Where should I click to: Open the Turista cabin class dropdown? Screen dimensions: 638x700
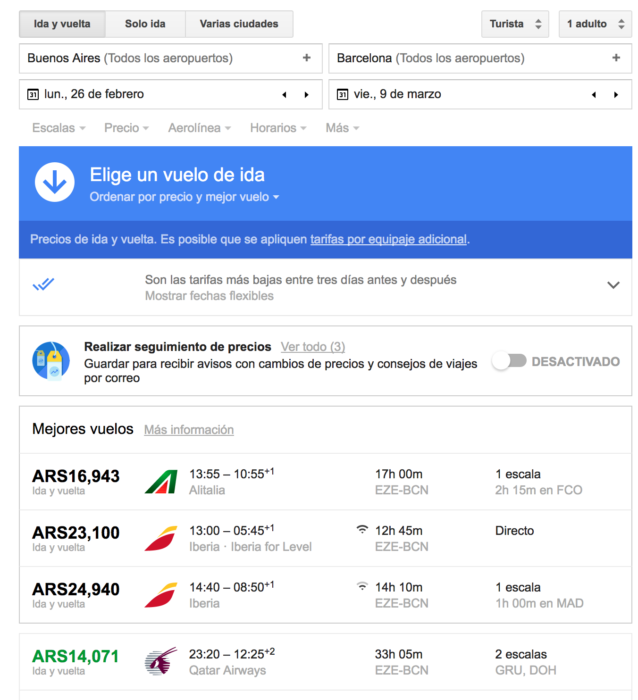[514, 24]
